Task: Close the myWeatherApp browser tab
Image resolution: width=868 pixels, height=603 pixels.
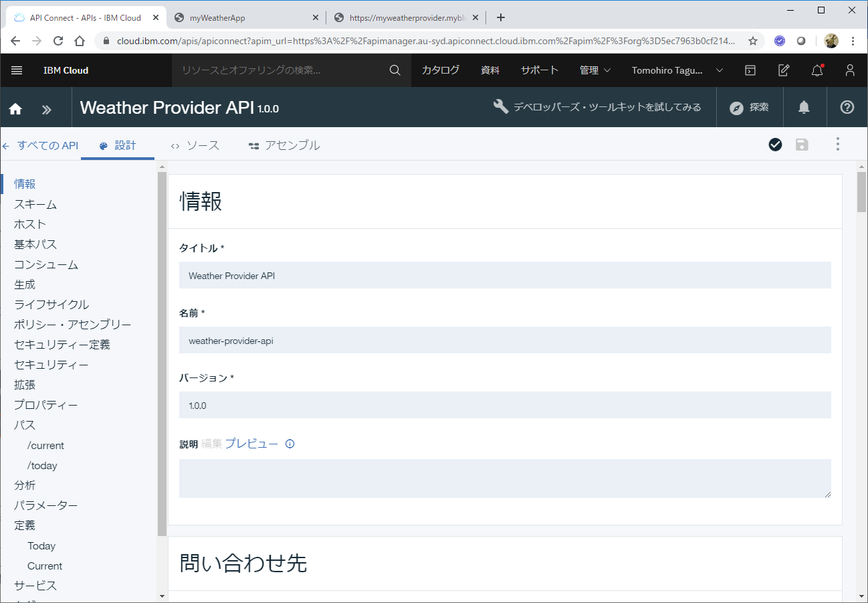Action: [316, 18]
